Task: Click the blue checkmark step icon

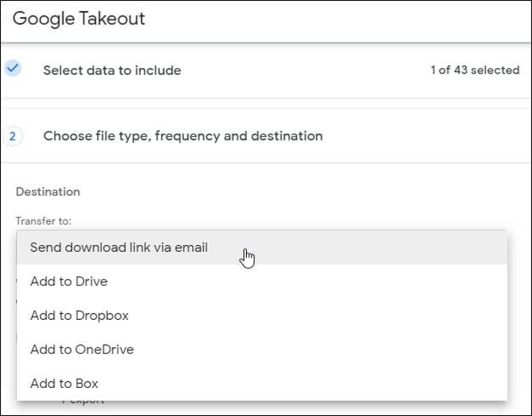Action: [x=12, y=69]
